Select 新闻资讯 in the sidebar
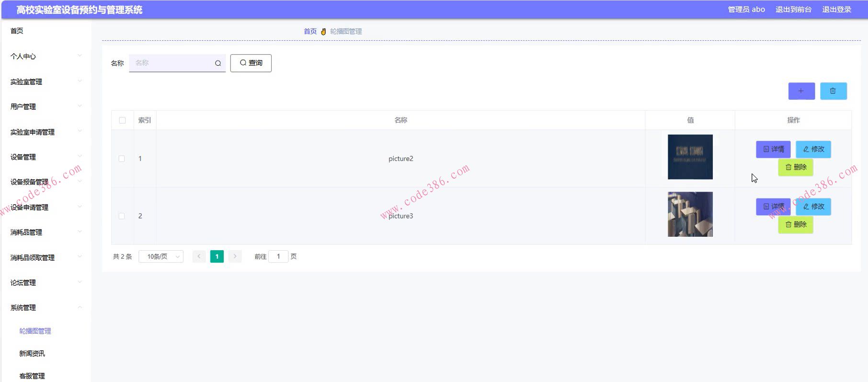Viewport: 868px width, 382px height. click(x=32, y=353)
